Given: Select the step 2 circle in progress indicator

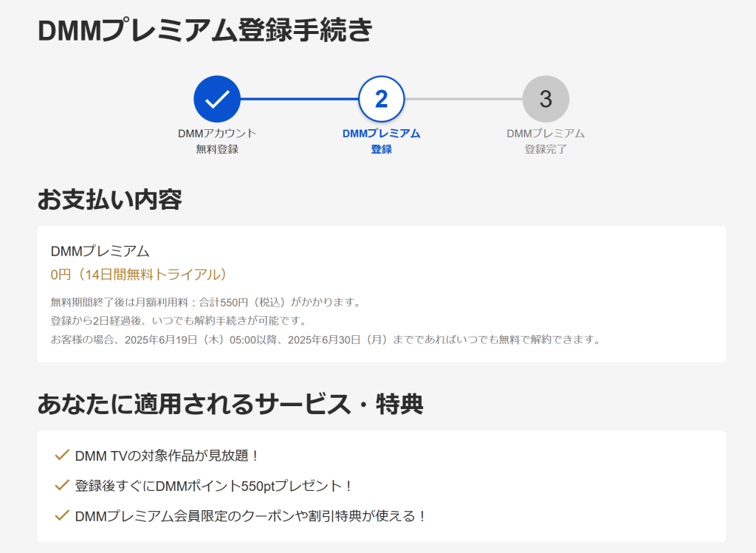Looking at the screenshot, I should 381,99.
